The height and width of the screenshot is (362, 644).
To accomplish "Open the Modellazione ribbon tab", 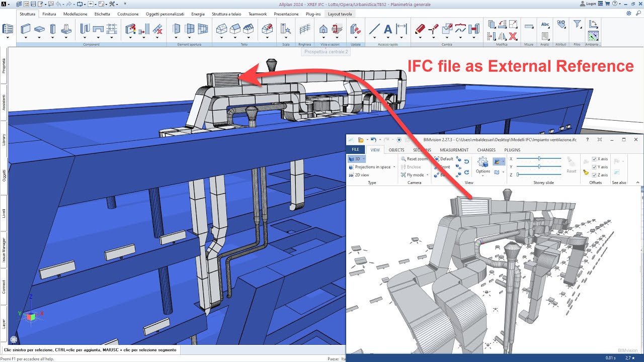I will click(75, 14).
